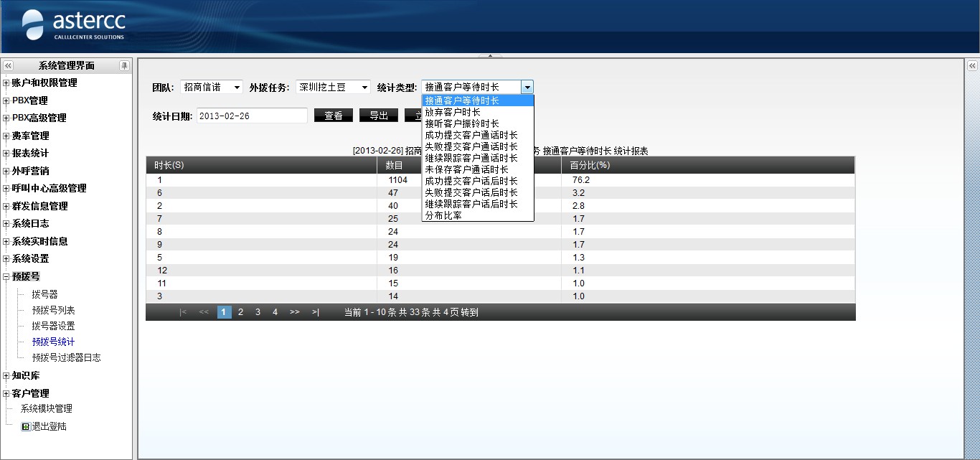Expand the 账户和权限管理 tree node
This screenshot has width=980, height=460.
click(x=6, y=83)
